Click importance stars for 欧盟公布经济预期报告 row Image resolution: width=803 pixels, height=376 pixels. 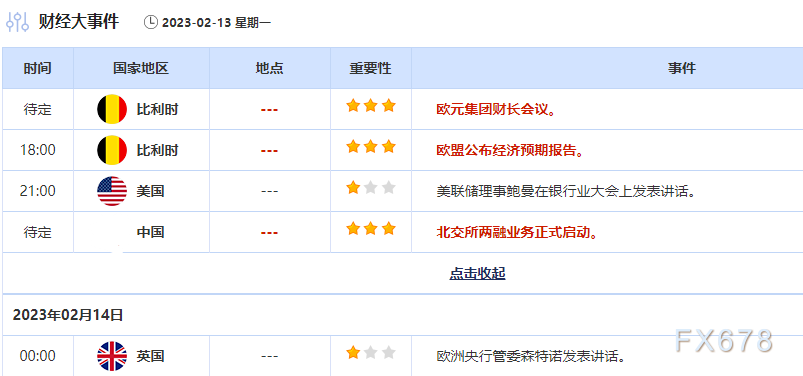pos(371,147)
